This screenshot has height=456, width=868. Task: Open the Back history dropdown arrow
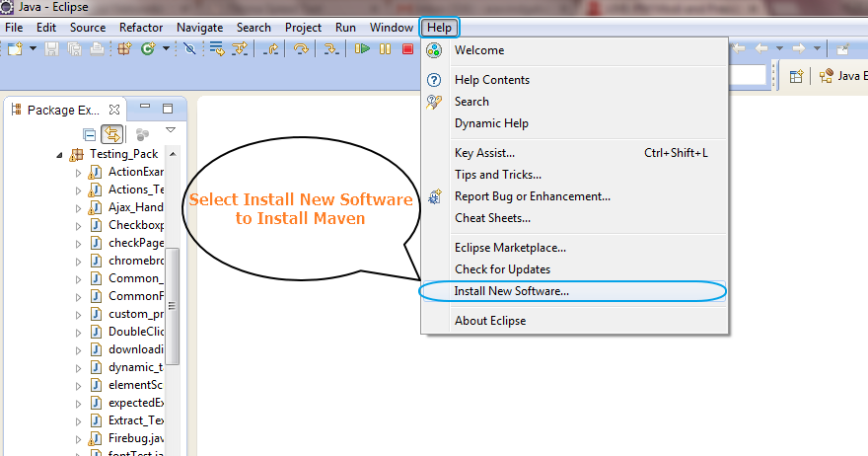tap(779, 48)
